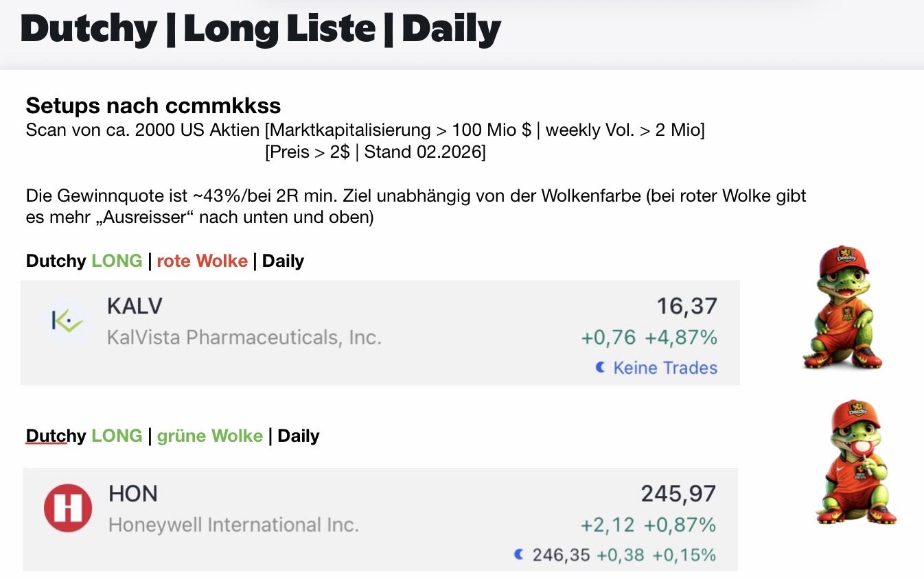Screen dimensions: 924x579
Task: Click the red Honeywell H logo
Action: click(x=68, y=508)
